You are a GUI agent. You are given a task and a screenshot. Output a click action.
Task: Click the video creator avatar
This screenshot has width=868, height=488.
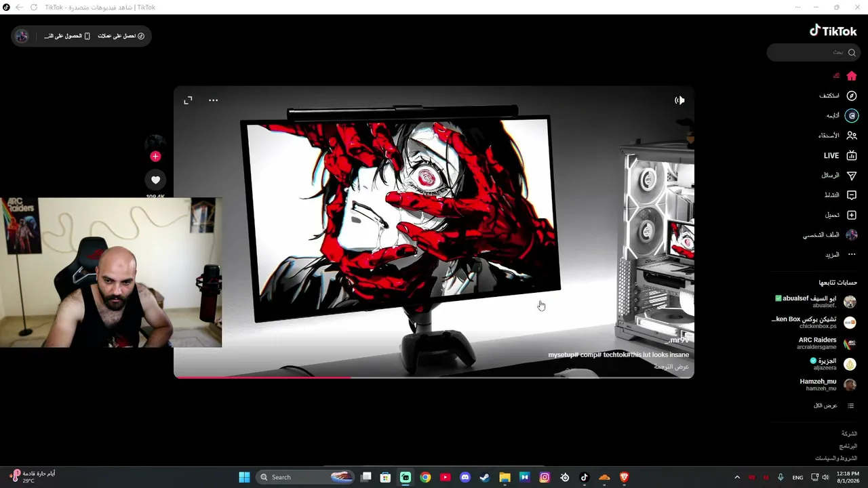[155, 144]
